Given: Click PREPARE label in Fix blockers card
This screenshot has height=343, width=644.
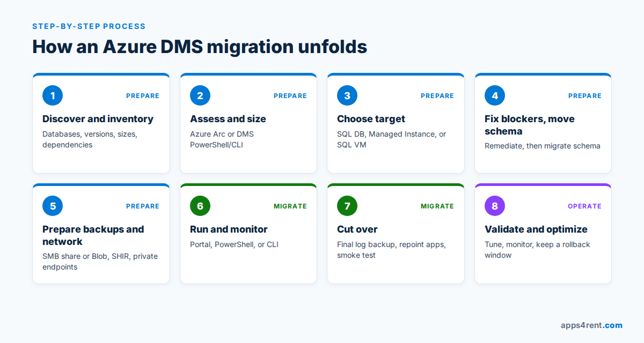Looking at the screenshot, I should coord(585,96).
